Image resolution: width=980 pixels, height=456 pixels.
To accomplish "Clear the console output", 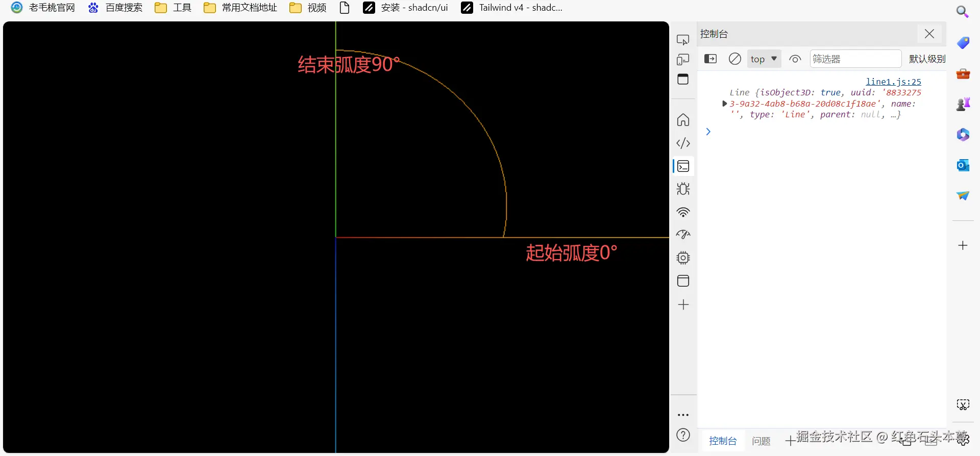I will click(x=735, y=59).
